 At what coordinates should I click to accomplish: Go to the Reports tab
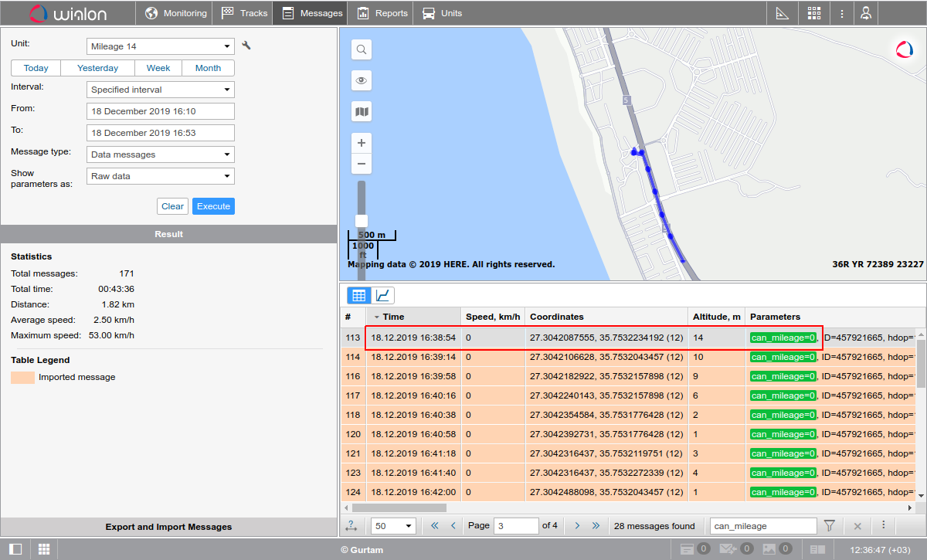pos(382,13)
